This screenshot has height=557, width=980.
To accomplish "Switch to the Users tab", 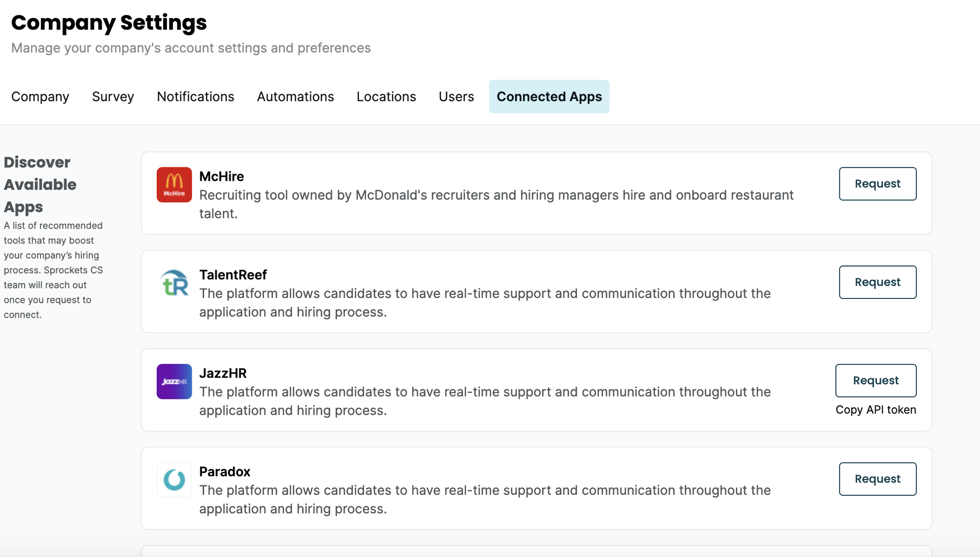I will (456, 97).
